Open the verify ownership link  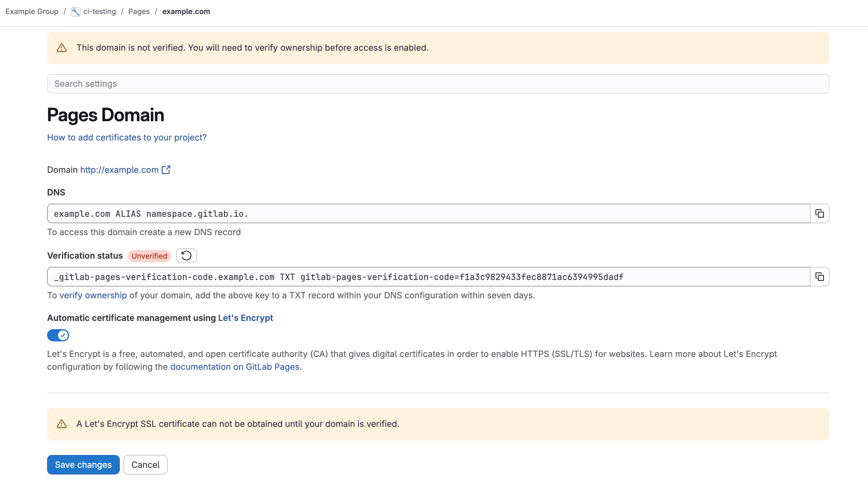[93, 295]
